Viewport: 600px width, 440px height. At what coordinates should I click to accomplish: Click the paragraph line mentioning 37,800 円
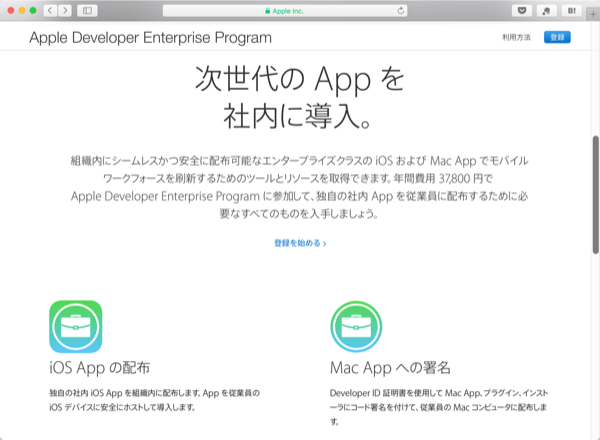coord(298,178)
